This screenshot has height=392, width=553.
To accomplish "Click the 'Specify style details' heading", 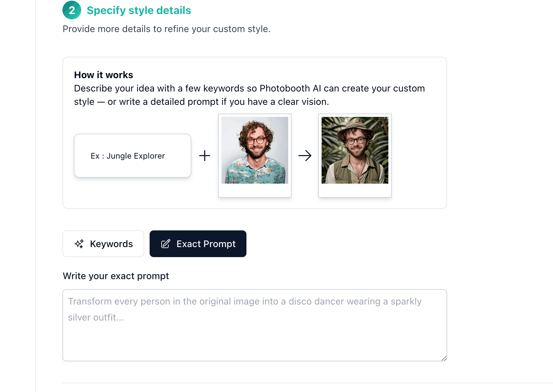I will point(139,10).
